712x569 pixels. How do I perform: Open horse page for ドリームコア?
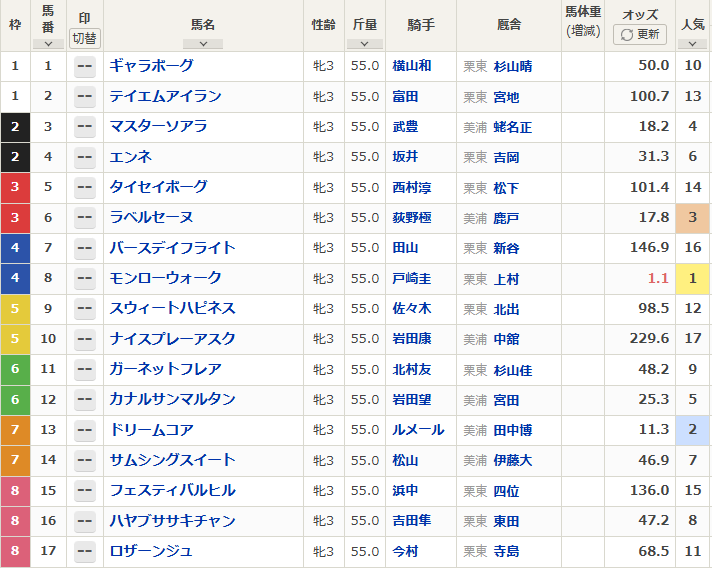pos(152,430)
